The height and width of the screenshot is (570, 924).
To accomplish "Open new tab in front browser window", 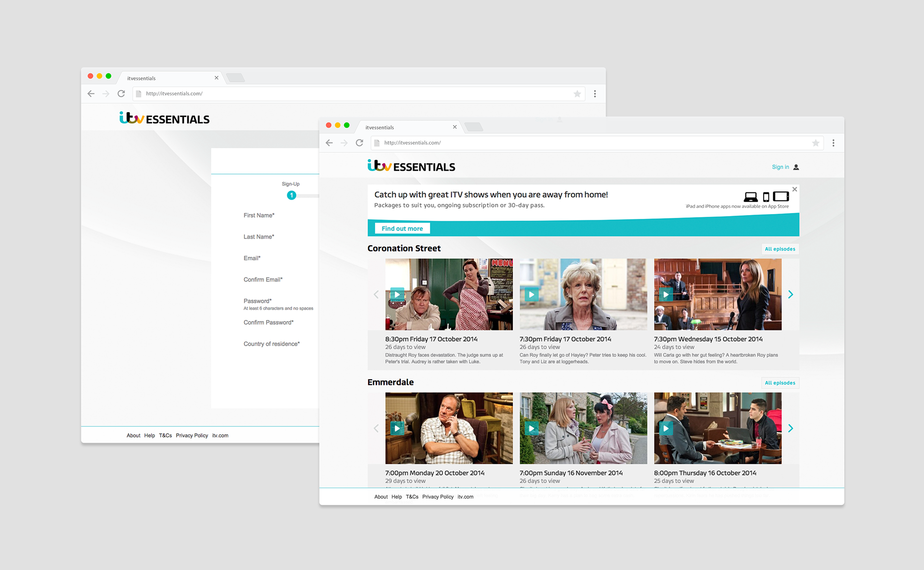I will tap(474, 127).
